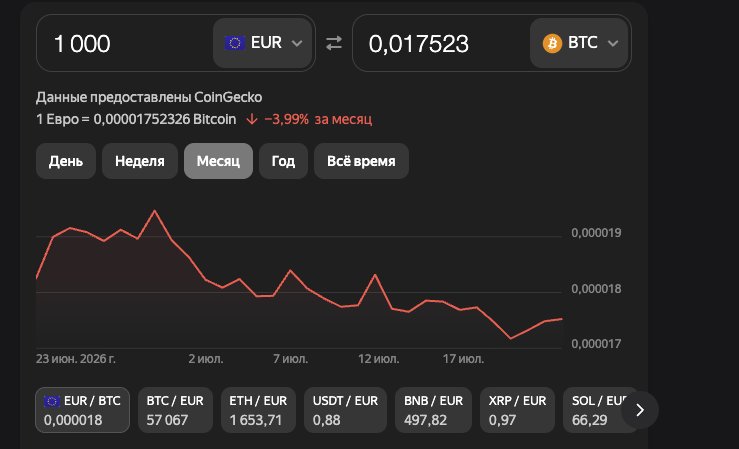This screenshot has width=739, height=449.
Task: Select the USDT / EUR pair chip
Action: coord(345,410)
